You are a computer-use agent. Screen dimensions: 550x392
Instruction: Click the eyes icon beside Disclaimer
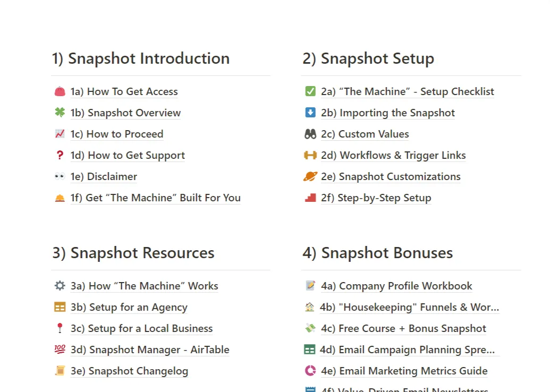coord(60,176)
